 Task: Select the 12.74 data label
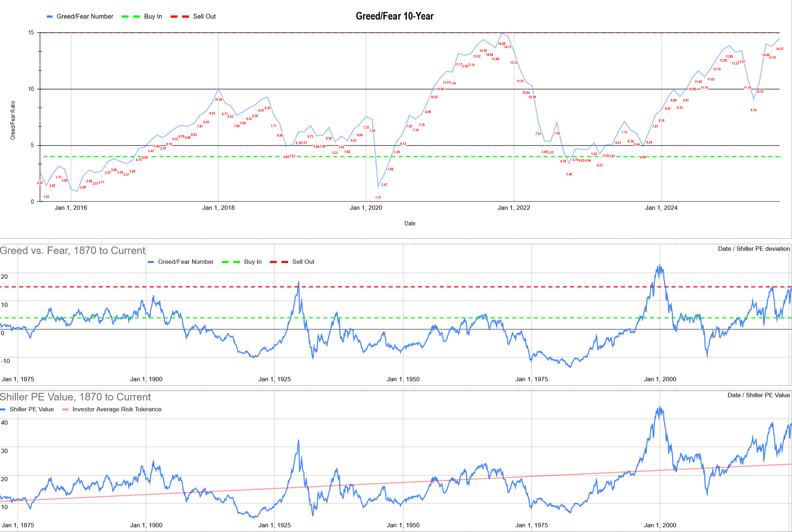[717, 69]
